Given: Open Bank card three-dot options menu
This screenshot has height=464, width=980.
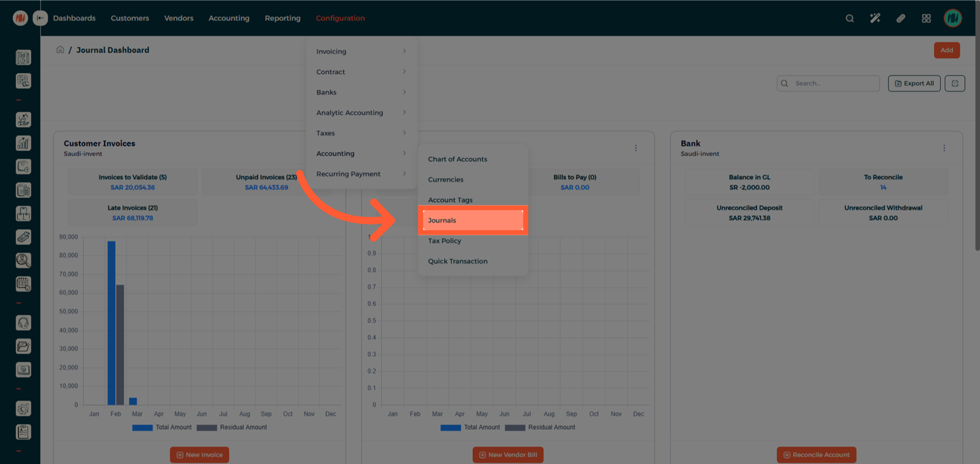Looking at the screenshot, I should (x=944, y=148).
